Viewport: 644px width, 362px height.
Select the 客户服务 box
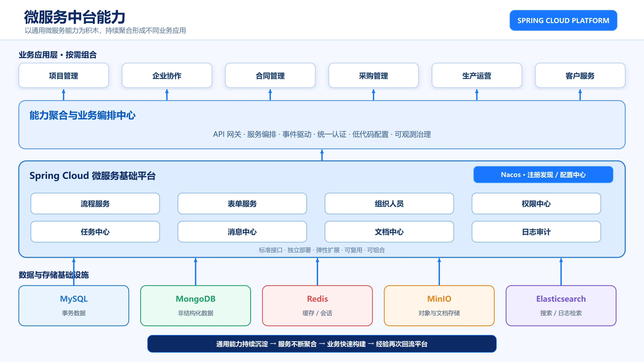580,75
